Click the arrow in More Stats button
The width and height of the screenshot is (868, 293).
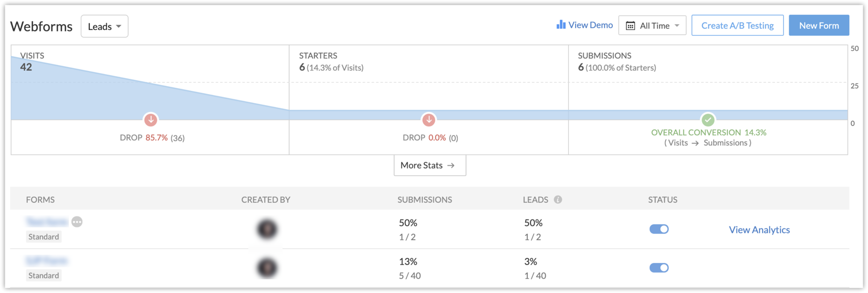[451, 165]
